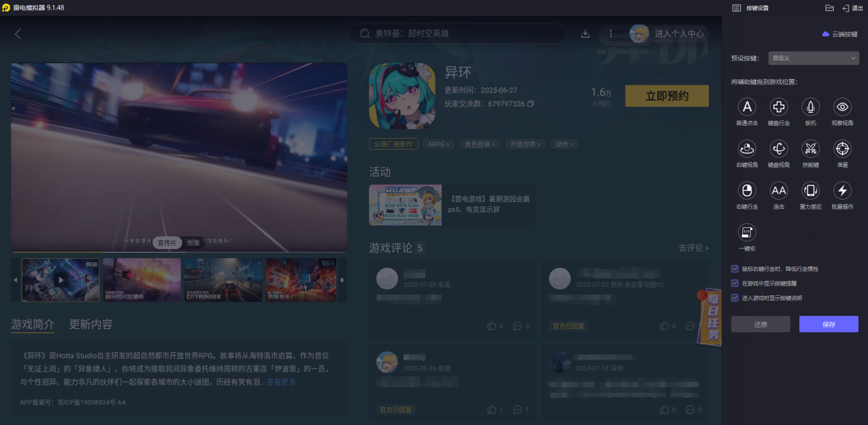Select the 一键宏 macro icon

click(747, 233)
